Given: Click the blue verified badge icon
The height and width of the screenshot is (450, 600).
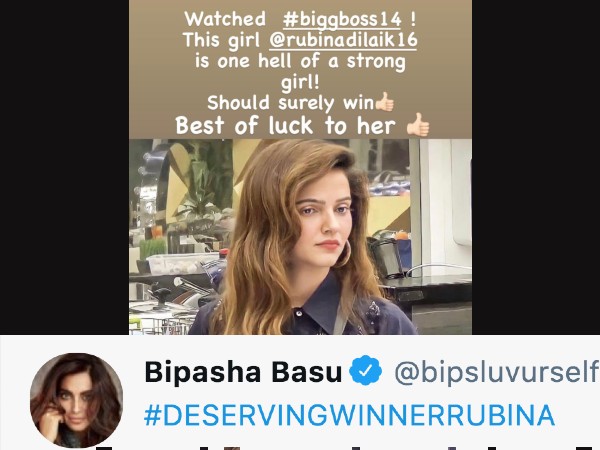Looking at the screenshot, I should [x=365, y=370].
